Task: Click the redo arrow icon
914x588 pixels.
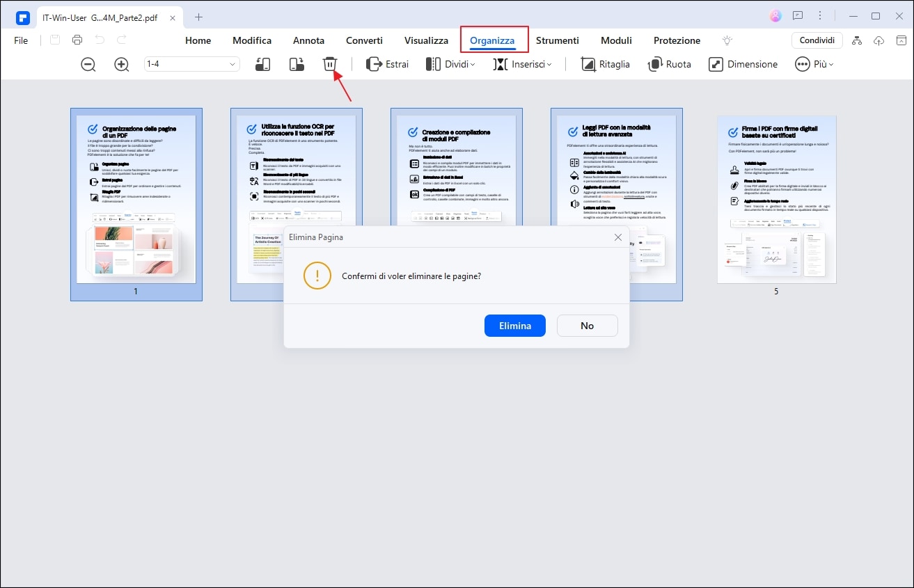Action: tap(122, 40)
